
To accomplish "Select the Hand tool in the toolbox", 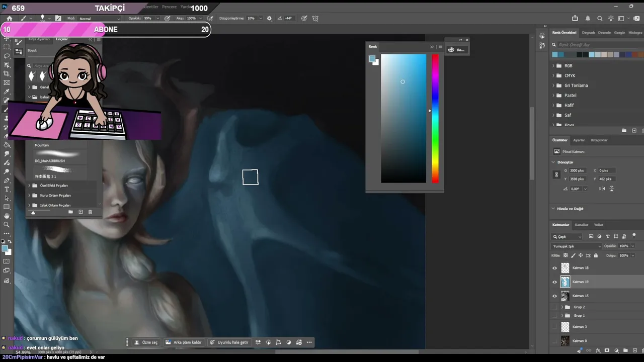I will [x=7, y=216].
